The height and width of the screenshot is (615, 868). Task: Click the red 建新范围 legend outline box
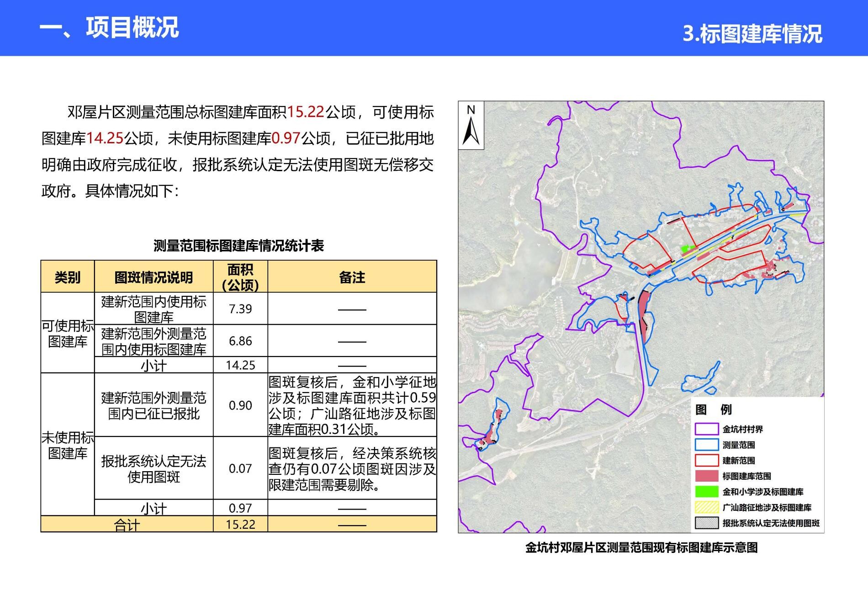coord(706,460)
